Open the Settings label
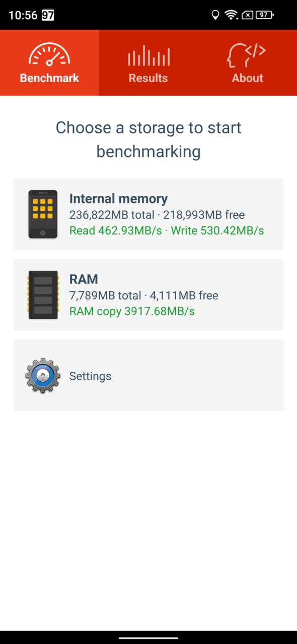 coord(90,376)
